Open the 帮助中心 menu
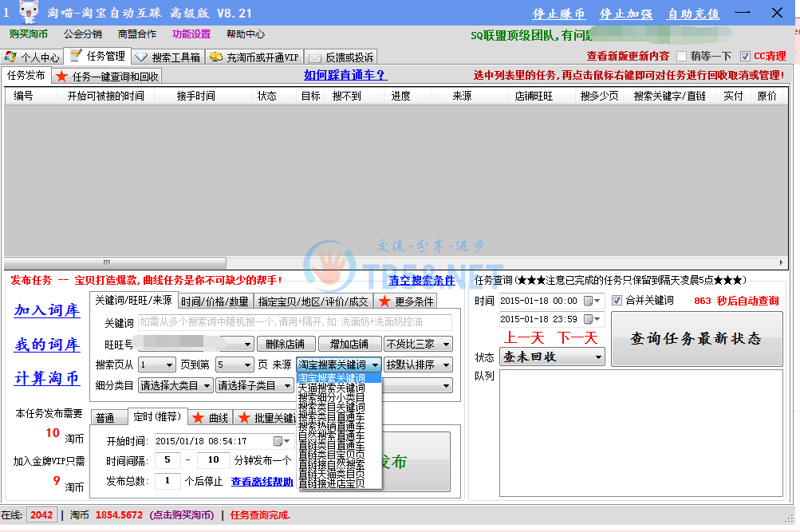Viewport: 800px width, 532px height. pos(246,34)
